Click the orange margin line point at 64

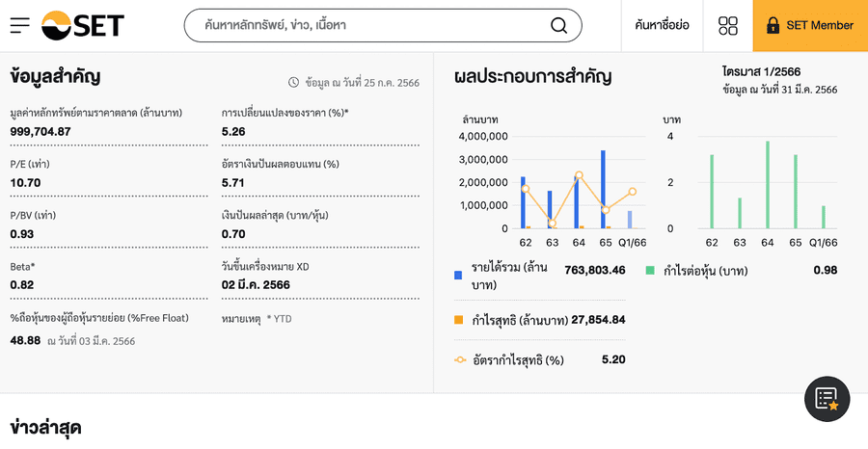coord(579,175)
